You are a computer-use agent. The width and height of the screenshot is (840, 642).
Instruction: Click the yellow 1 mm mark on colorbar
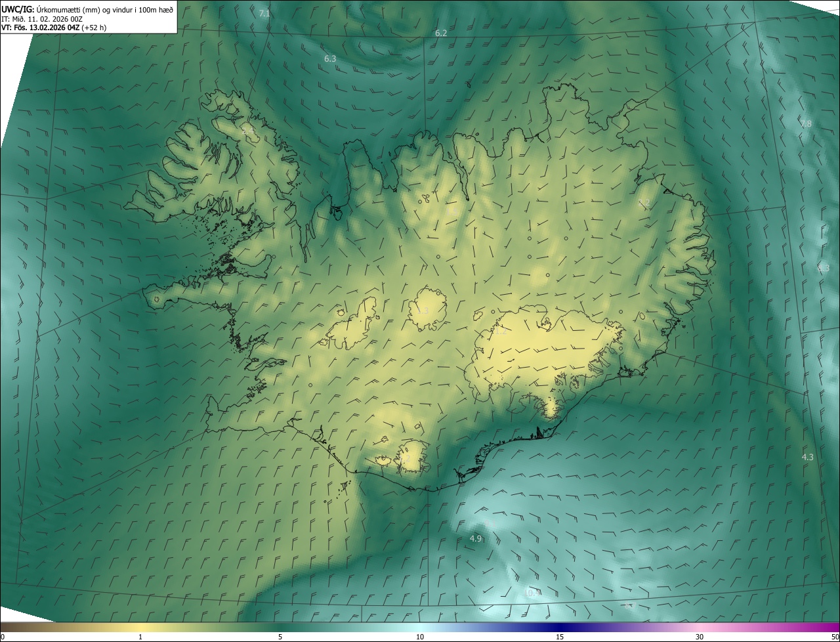pos(140,637)
